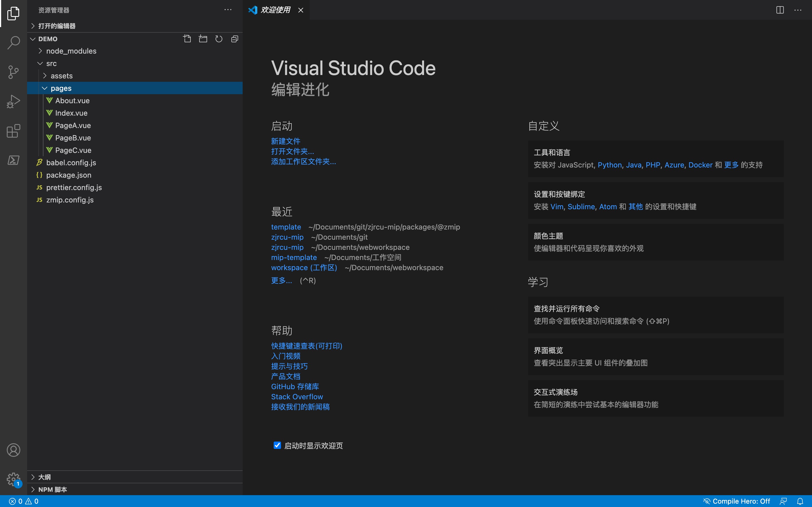Open PageA.vue file
Screen dimensions: 812x507
pos(135,125)
